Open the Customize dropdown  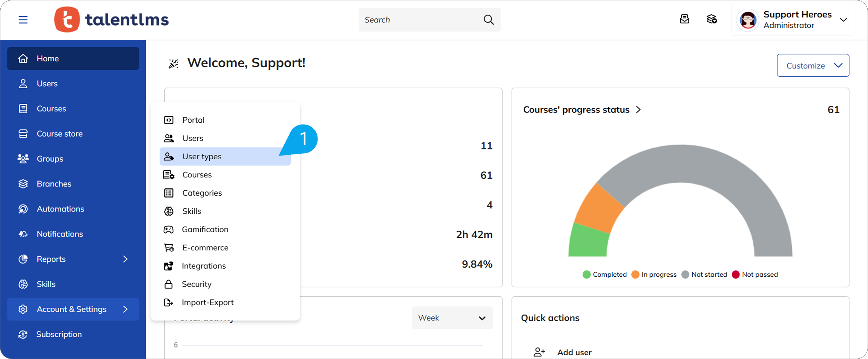pos(813,65)
